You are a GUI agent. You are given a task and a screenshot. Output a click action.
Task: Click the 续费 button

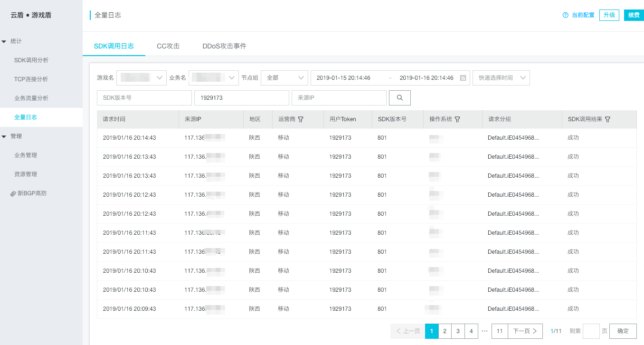(634, 15)
